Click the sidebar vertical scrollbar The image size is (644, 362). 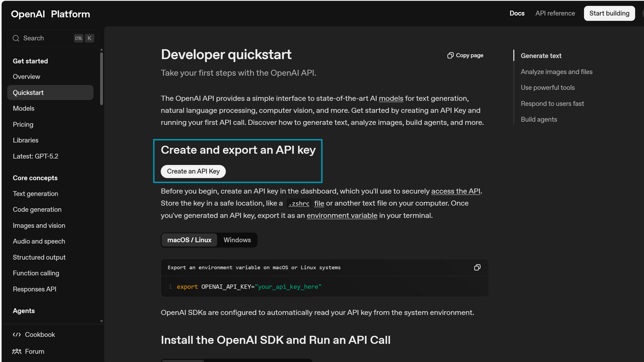(101, 78)
